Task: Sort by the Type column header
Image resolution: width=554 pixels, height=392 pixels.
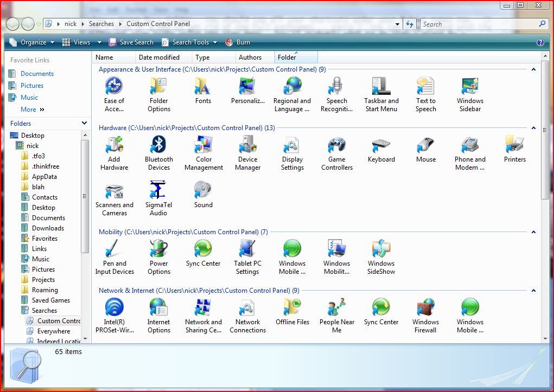Action: 214,57
